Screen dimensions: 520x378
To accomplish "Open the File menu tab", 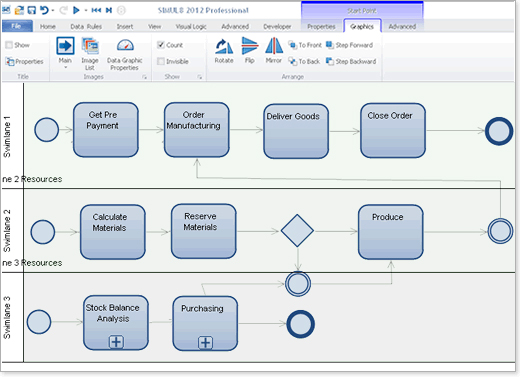I will [x=17, y=26].
